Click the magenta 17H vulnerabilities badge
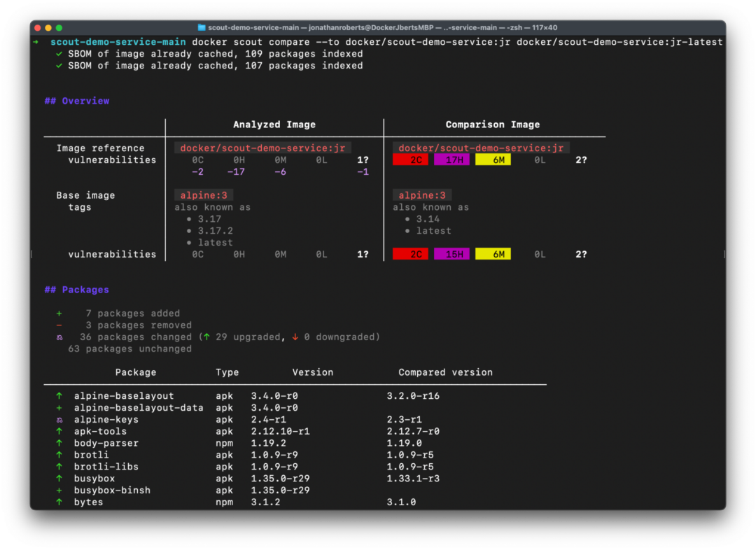This screenshot has height=550, width=756. pos(453,159)
